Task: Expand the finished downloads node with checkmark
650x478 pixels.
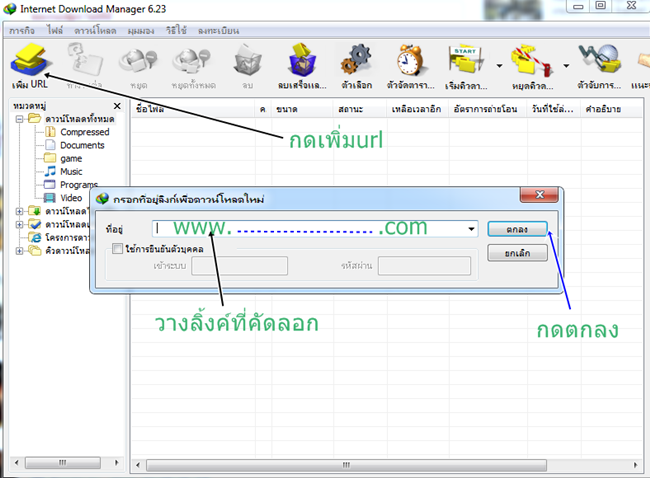Action: [19, 225]
